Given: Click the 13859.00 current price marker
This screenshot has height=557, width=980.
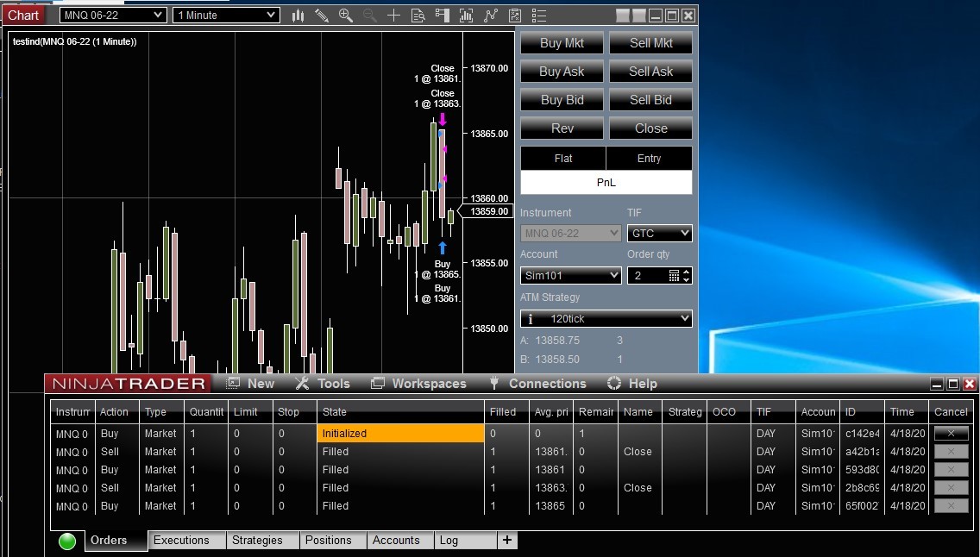Looking at the screenshot, I should (x=487, y=211).
